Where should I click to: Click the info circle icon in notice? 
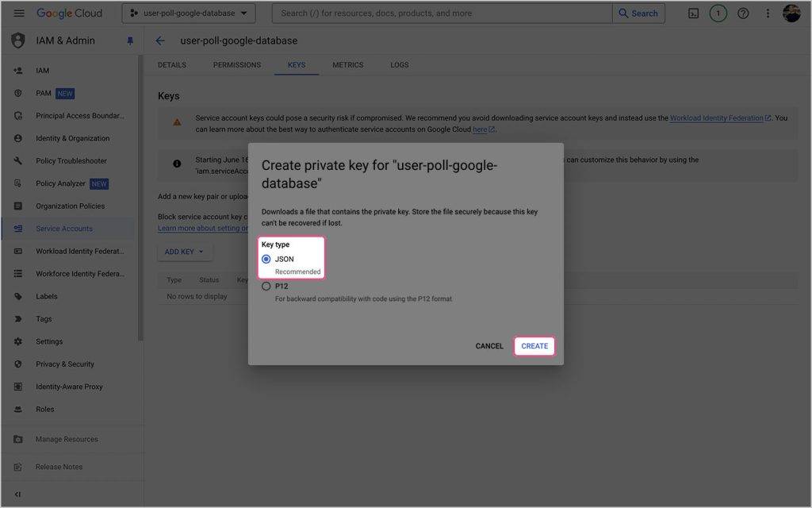[177, 164]
